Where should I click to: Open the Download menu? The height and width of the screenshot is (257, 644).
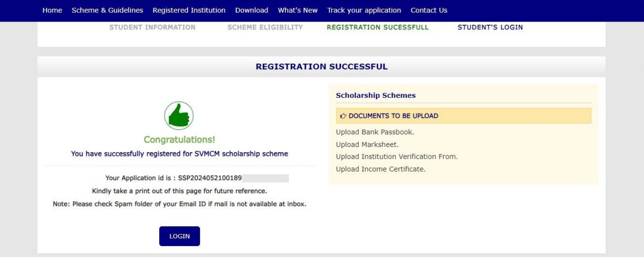[251, 10]
